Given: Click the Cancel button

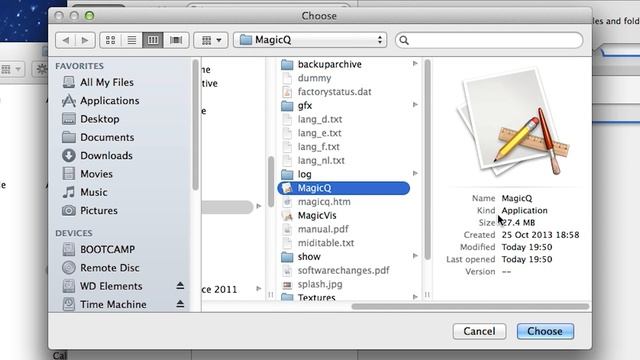Looking at the screenshot, I should point(479,331).
